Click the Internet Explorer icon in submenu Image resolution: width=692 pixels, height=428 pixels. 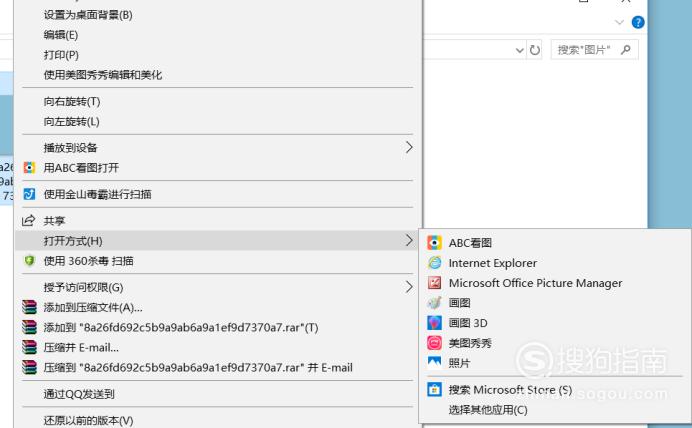coord(434,263)
